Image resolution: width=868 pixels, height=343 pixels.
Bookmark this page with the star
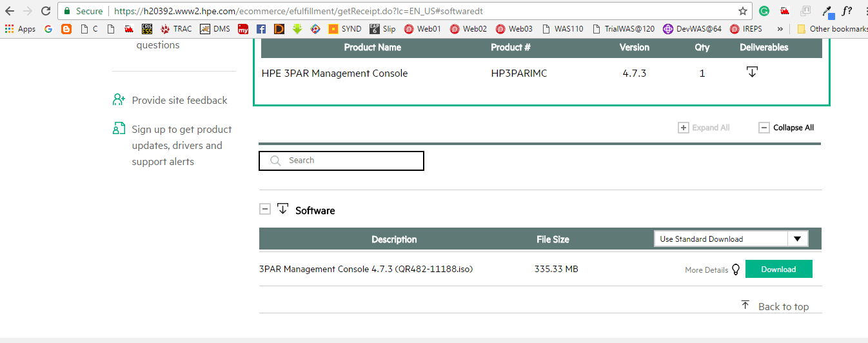tap(743, 11)
